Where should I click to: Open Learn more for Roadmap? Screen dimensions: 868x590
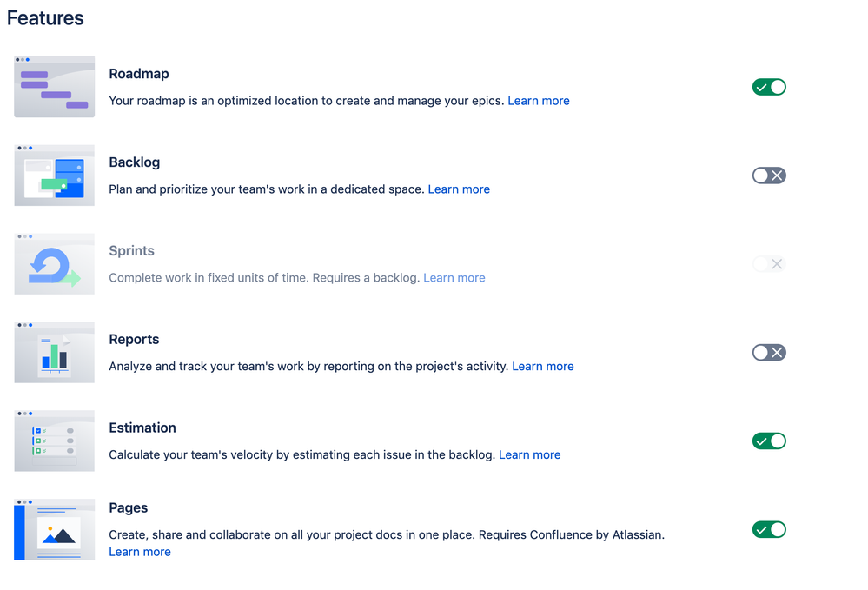coord(539,101)
